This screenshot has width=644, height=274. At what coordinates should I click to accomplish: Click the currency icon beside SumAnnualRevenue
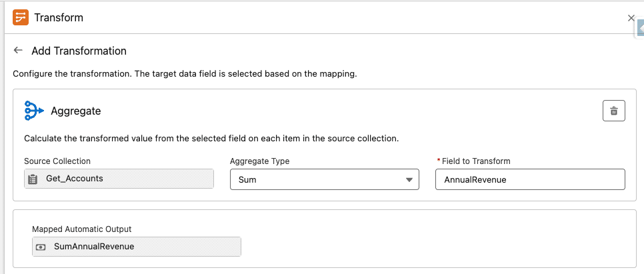click(x=41, y=247)
